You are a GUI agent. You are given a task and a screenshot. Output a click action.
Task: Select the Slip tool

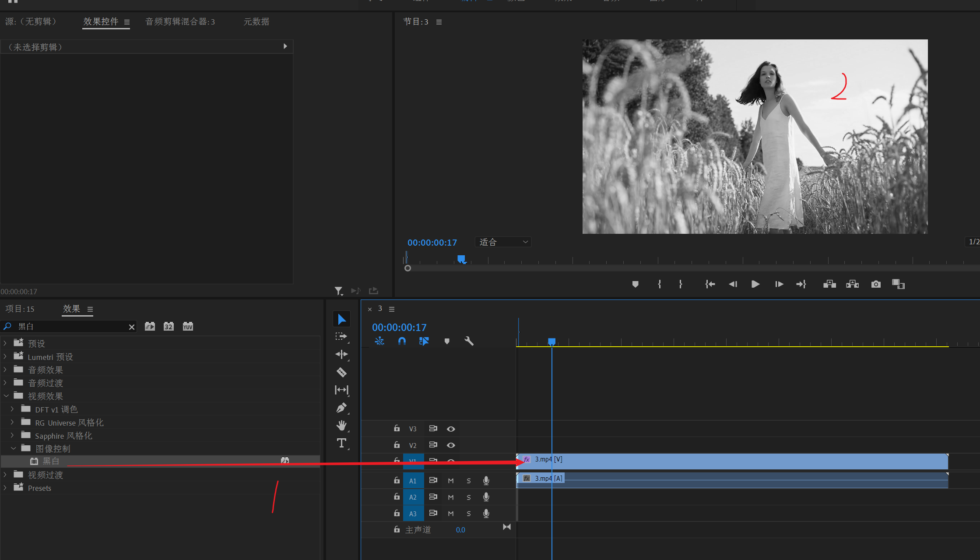click(x=341, y=390)
